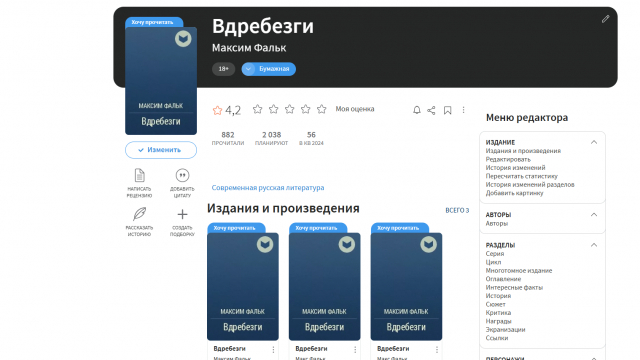
Task: Select Серия in Разделы menu
Action: pos(495,253)
